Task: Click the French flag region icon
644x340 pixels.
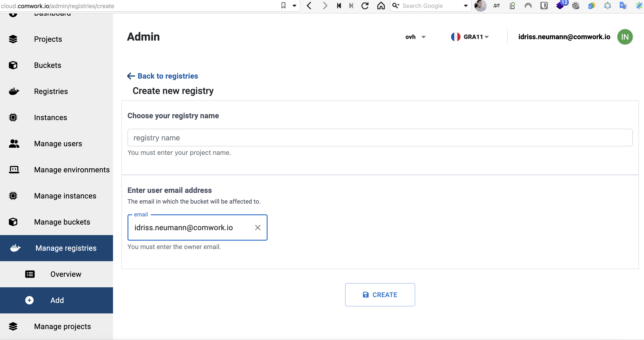Action: 456,37
